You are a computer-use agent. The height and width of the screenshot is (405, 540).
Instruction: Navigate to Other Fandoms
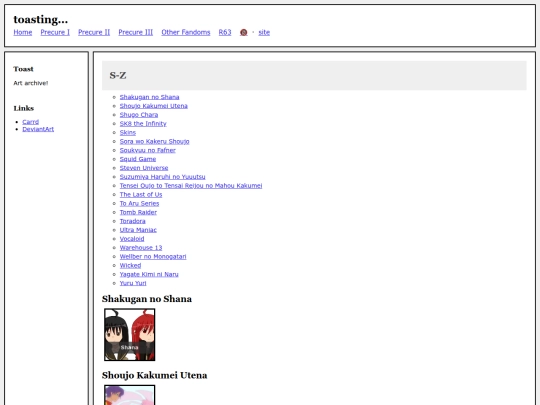186,32
